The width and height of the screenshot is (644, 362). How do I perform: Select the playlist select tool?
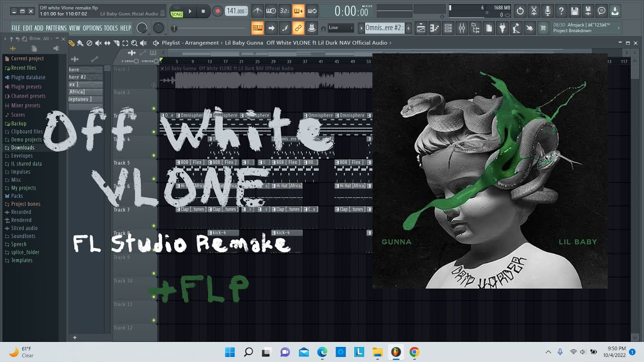click(x=125, y=43)
